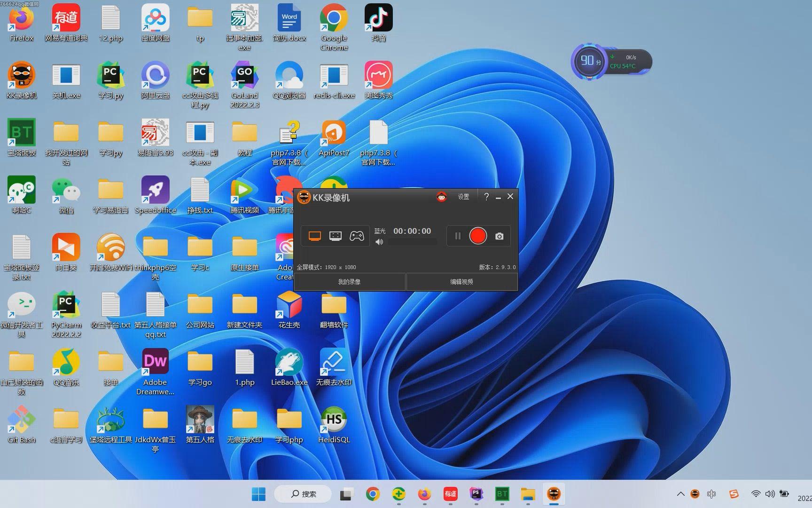
Task: Select the 微信 desktop icon
Action: pos(66,195)
